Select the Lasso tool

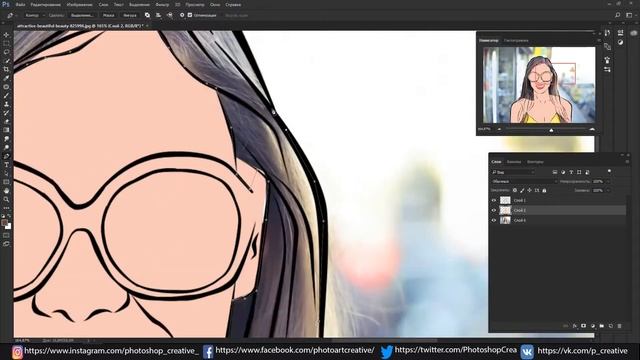point(6,52)
